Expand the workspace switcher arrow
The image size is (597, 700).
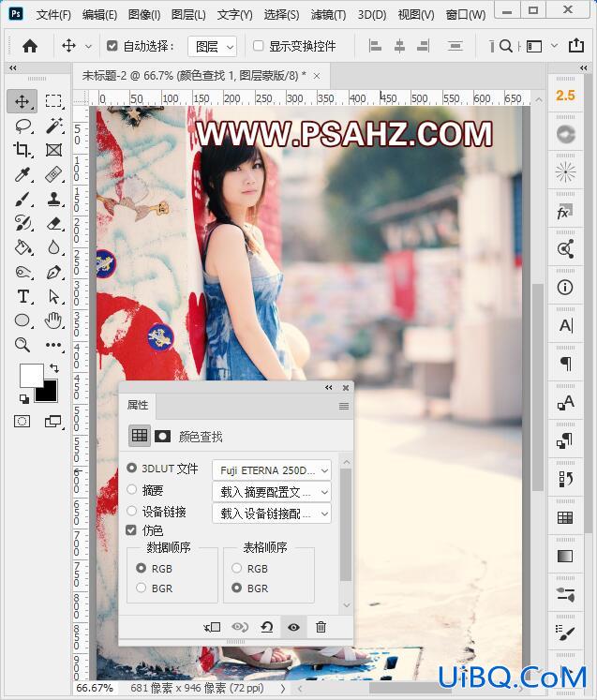(554, 46)
